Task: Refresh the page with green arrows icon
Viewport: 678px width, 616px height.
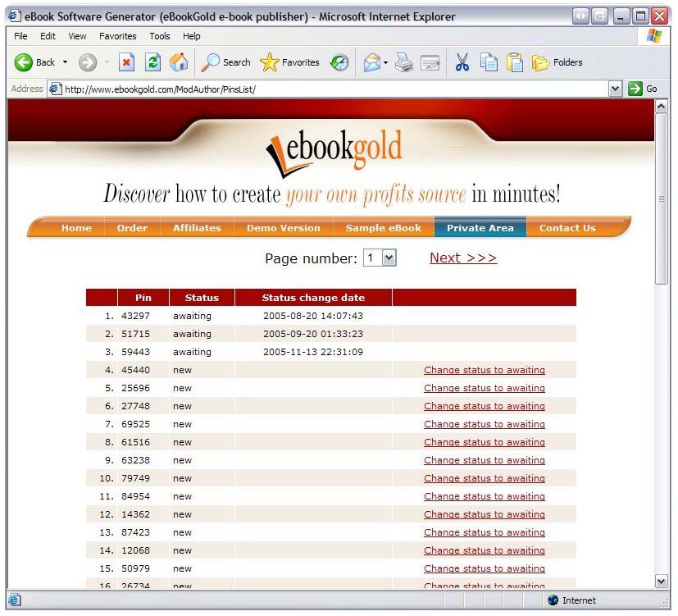Action: point(152,62)
